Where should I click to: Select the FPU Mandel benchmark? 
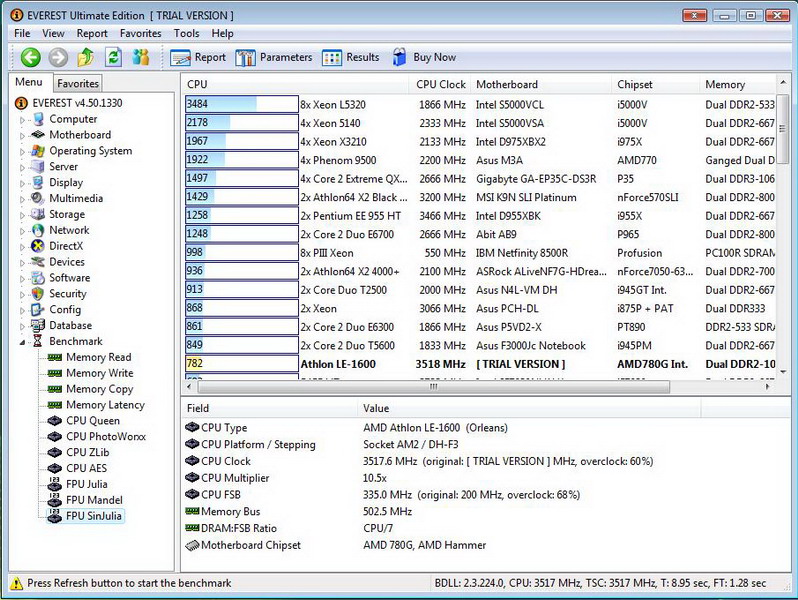tap(92, 500)
